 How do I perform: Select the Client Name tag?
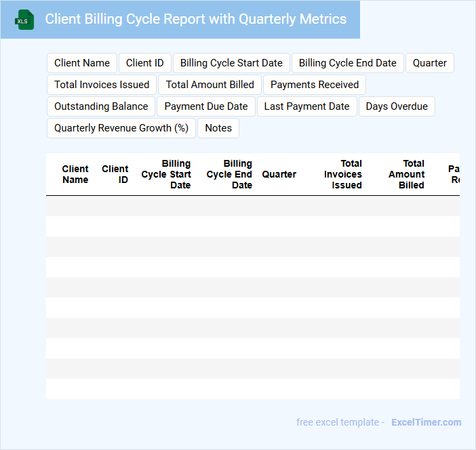click(x=82, y=63)
